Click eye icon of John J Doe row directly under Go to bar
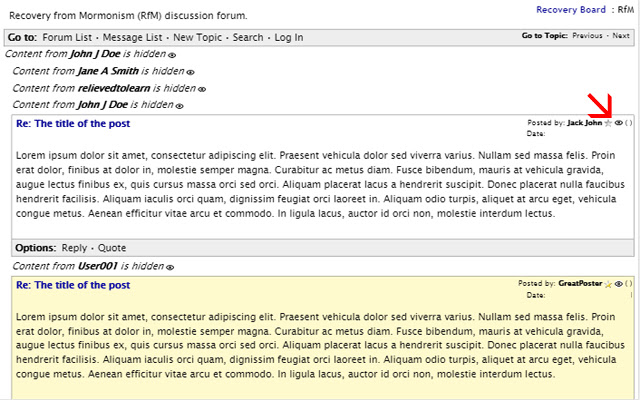This screenshot has width=640, height=400. coord(172,55)
